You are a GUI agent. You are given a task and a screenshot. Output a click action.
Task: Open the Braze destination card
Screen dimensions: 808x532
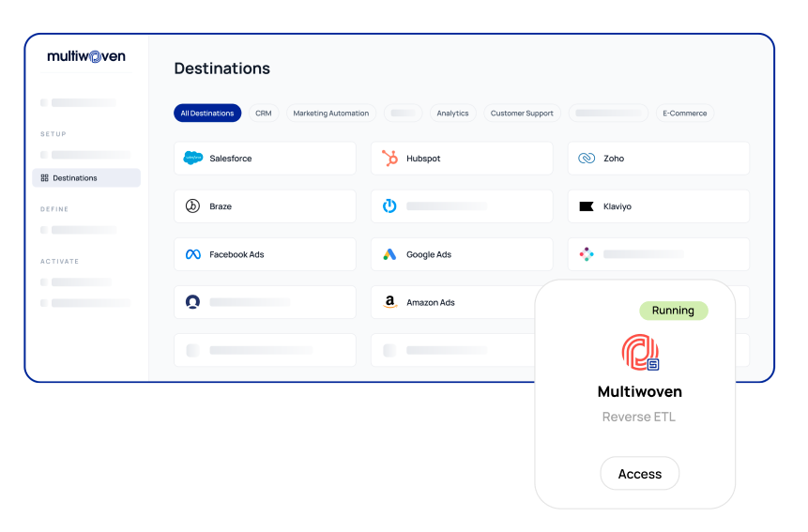(x=265, y=206)
